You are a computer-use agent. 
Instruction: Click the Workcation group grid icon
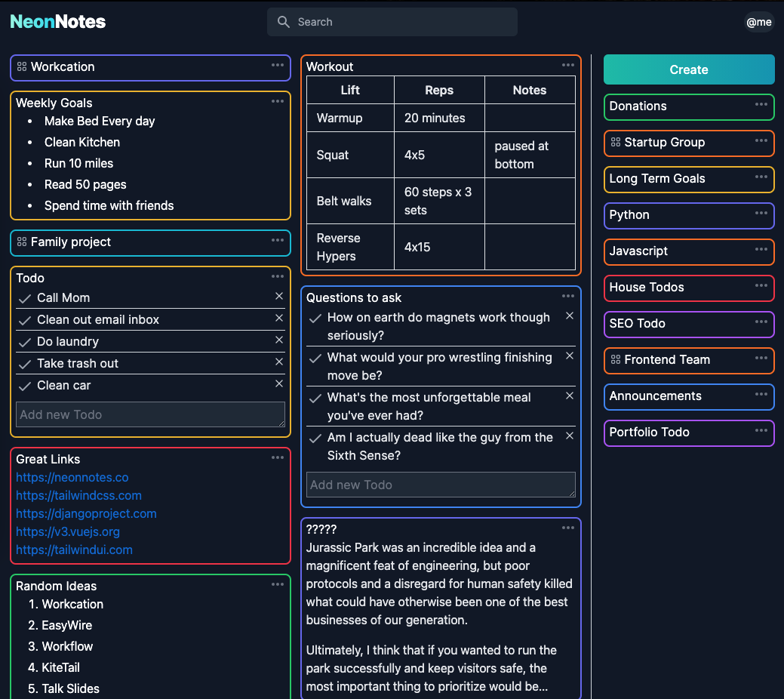coord(22,67)
